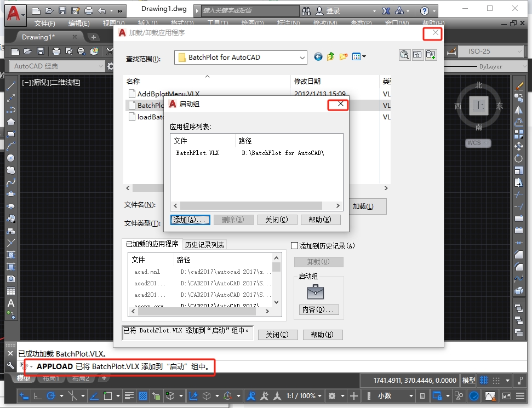
Task: Click the startup suite briefcase icon
Action: click(x=315, y=292)
